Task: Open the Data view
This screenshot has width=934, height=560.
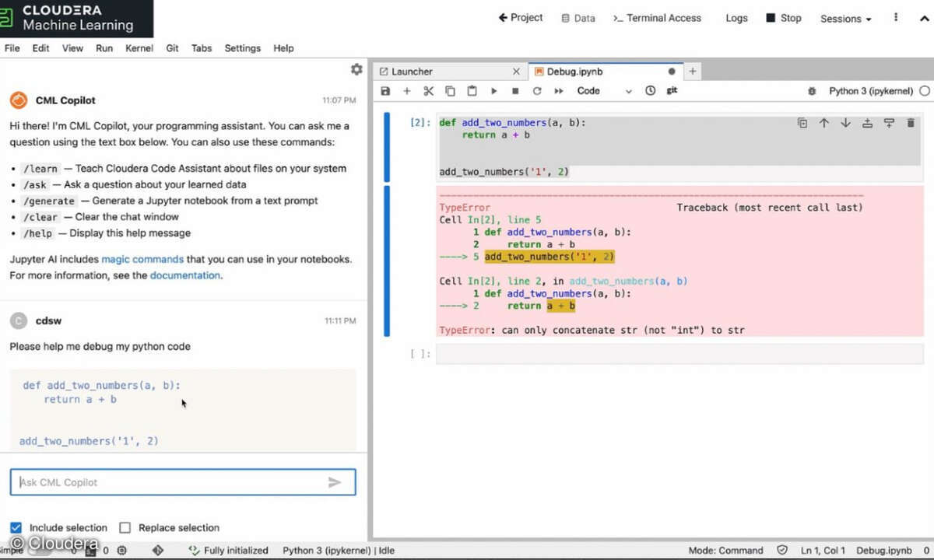Action: (x=578, y=18)
